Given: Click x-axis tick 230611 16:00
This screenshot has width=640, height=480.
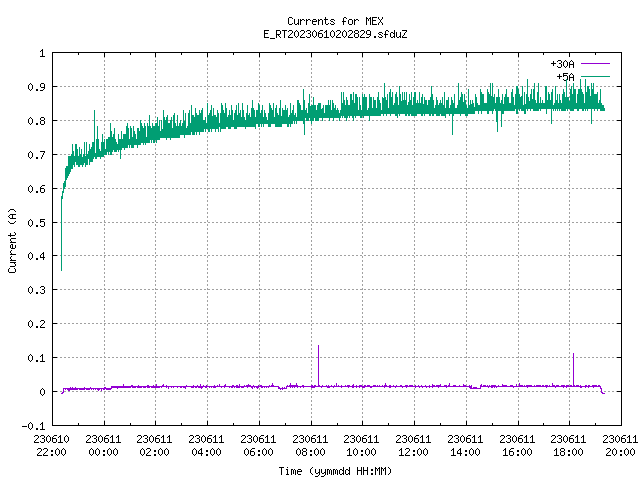Looking at the screenshot, I should pos(517,445).
